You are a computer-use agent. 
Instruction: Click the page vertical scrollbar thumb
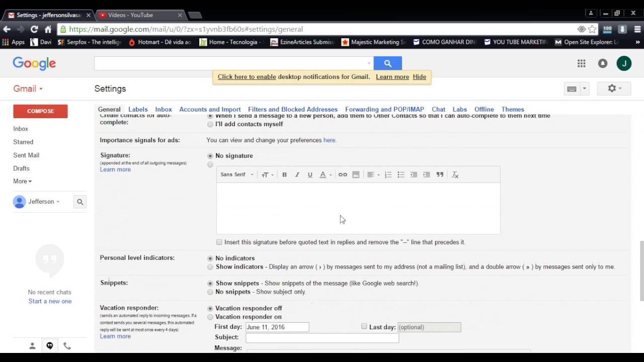pyautogui.click(x=641, y=270)
